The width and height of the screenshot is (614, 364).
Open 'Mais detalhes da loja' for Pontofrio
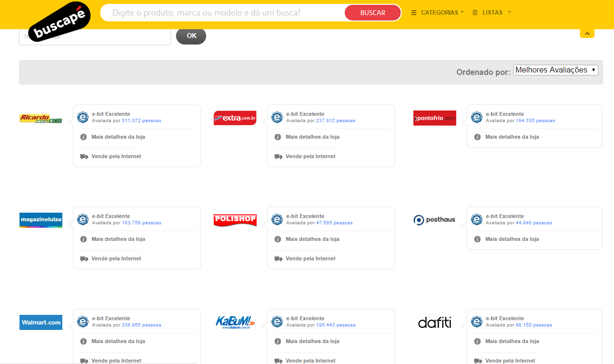coord(512,137)
